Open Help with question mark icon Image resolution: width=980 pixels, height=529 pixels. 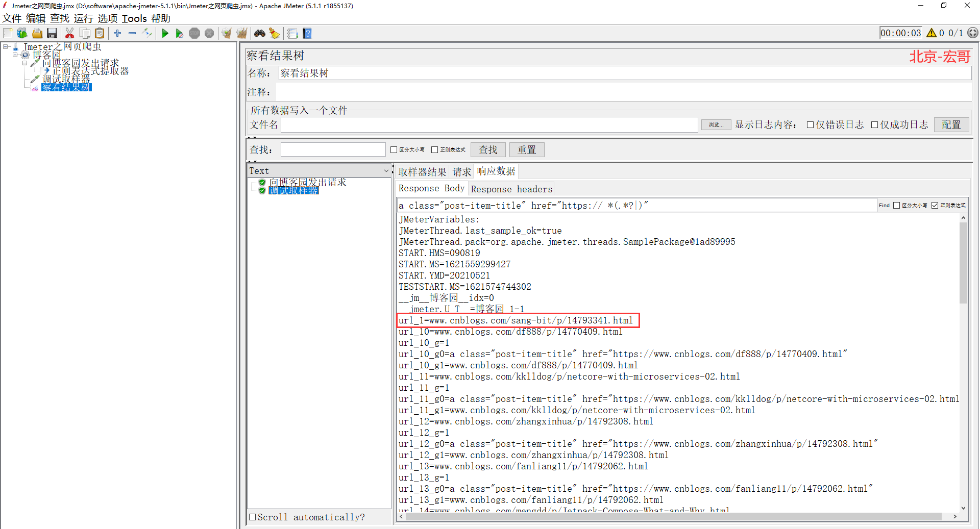[x=307, y=33]
